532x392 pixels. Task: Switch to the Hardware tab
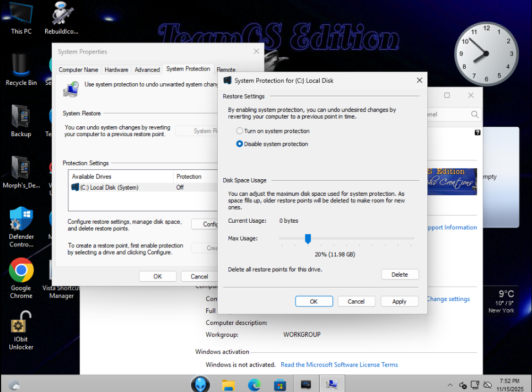(116, 70)
